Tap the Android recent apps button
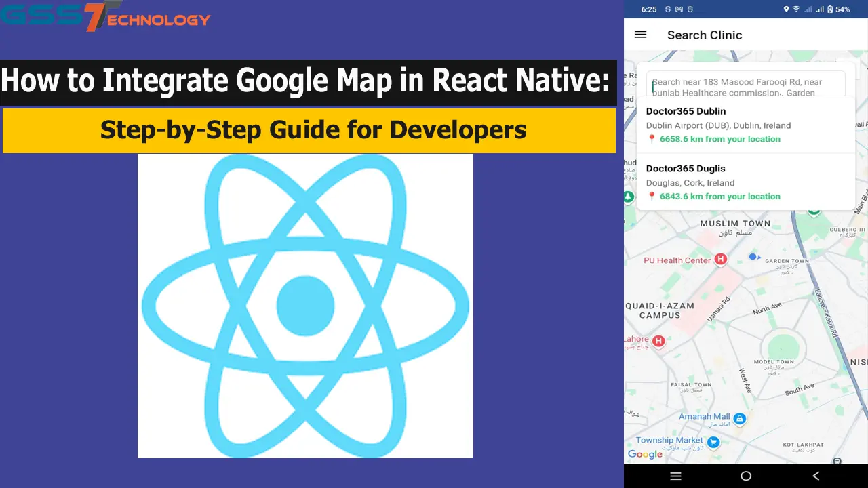Viewport: 868px width, 488px height. click(x=675, y=476)
